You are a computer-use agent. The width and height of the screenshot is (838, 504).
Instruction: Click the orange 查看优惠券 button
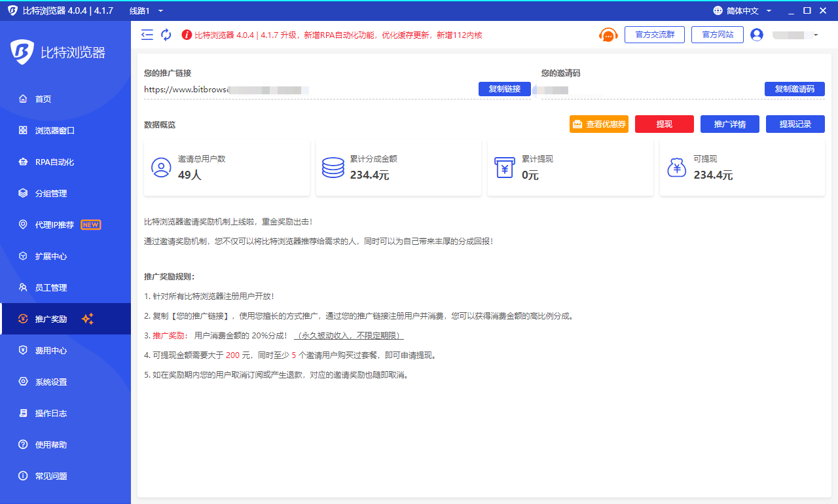click(x=599, y=124)
